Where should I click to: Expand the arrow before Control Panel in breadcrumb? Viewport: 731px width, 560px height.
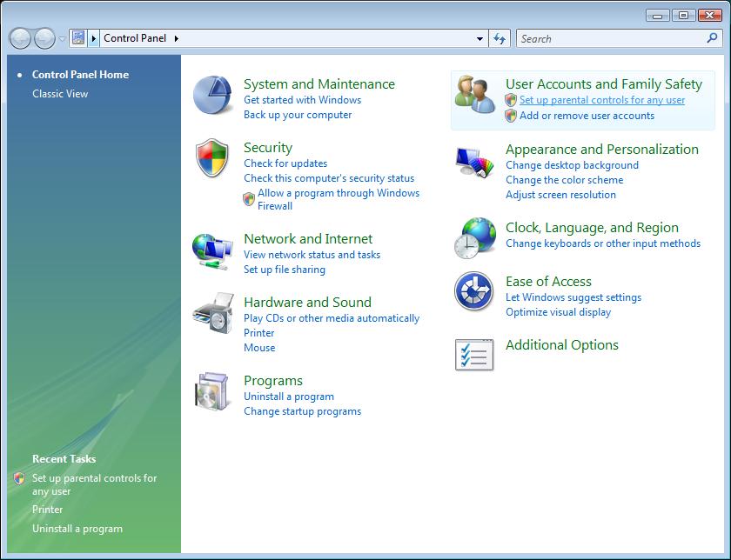94,38
